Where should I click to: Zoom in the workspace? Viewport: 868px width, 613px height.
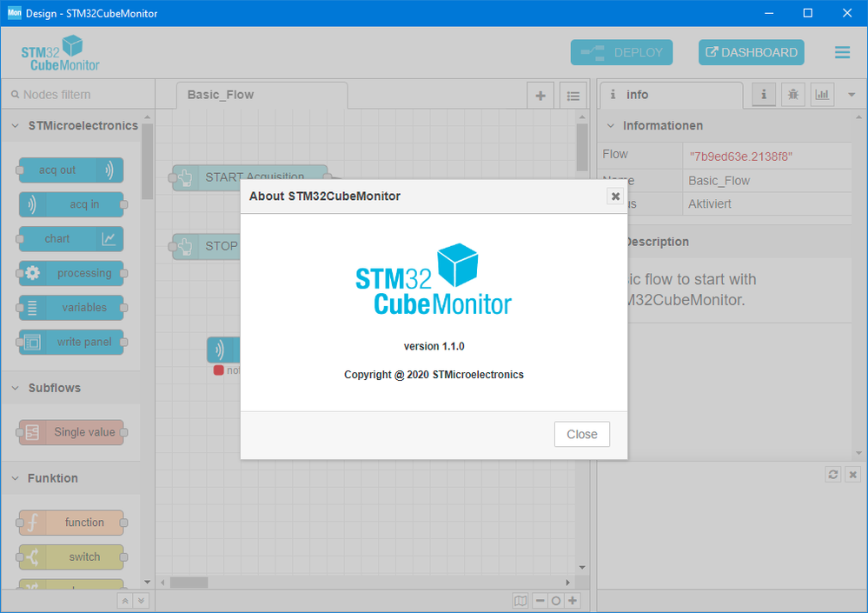tap(573, 601)
